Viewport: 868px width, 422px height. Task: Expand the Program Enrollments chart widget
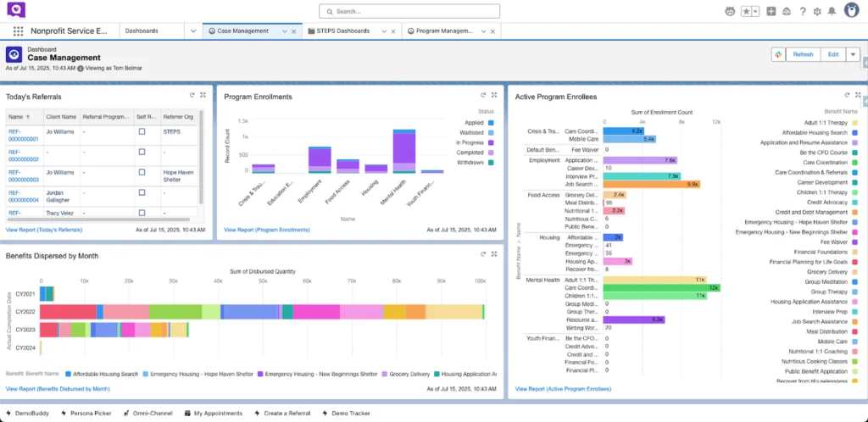pos(494,96)
